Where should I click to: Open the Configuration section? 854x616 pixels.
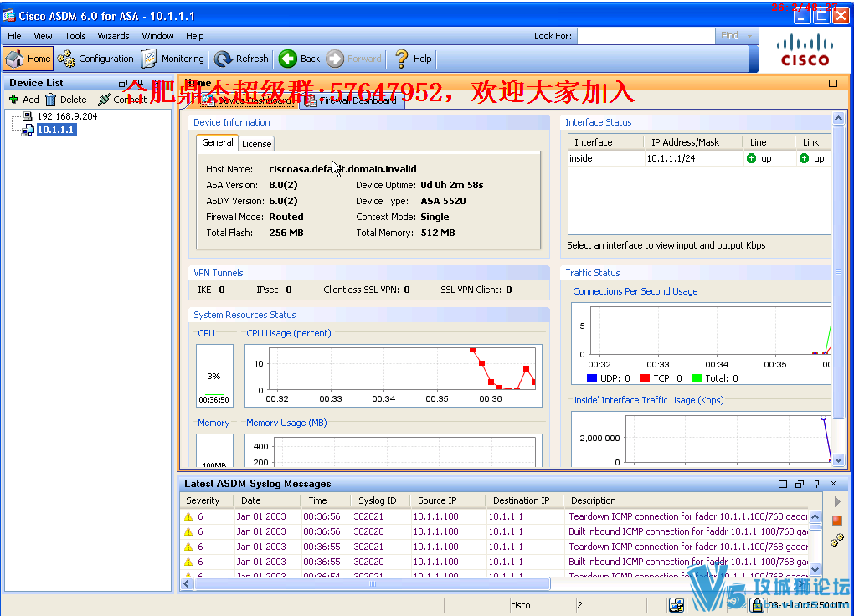click(95, 59)
